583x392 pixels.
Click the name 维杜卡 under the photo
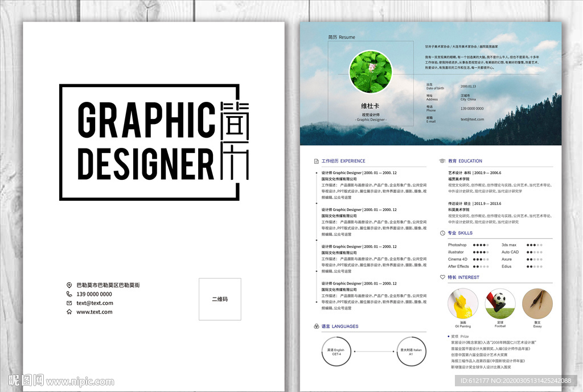(x=370, y=106)
